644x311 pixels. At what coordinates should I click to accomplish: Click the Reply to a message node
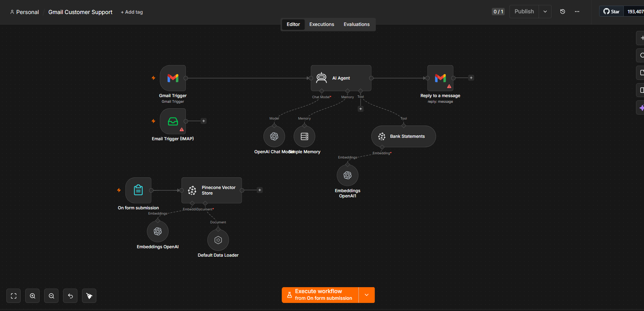pyautogui.click(x=440, y=78)
